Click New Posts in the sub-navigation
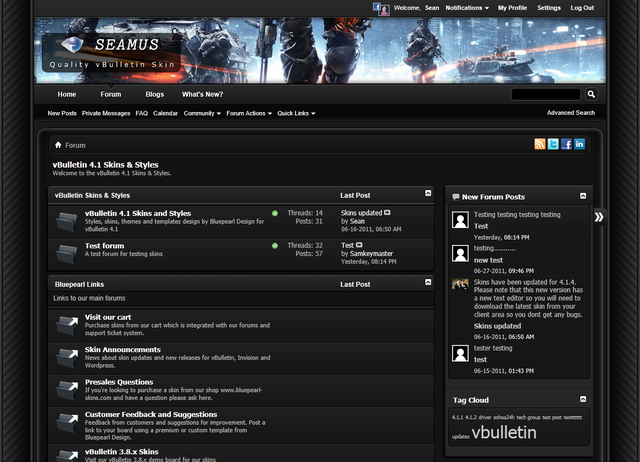640x462 pixels. pos(62,113)
